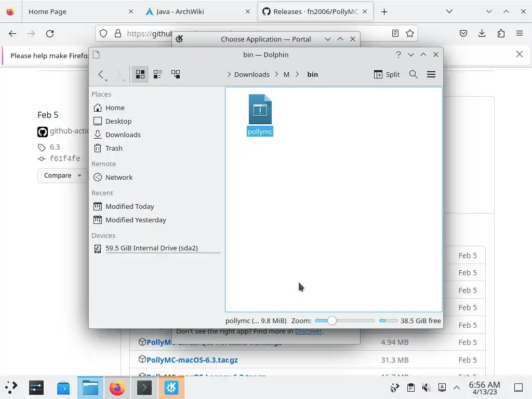Expand the chevron between M and bin

[297, 74]
